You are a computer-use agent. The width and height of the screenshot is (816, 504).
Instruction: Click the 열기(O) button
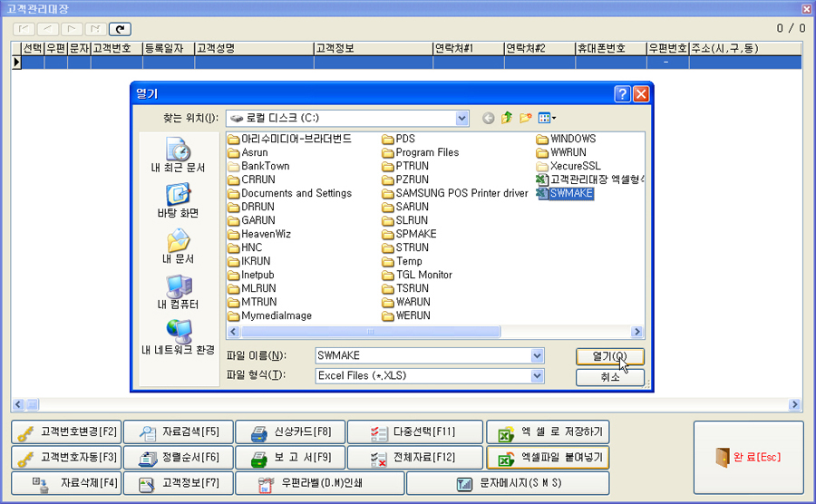pyautogui.click(x=610, y=356)
